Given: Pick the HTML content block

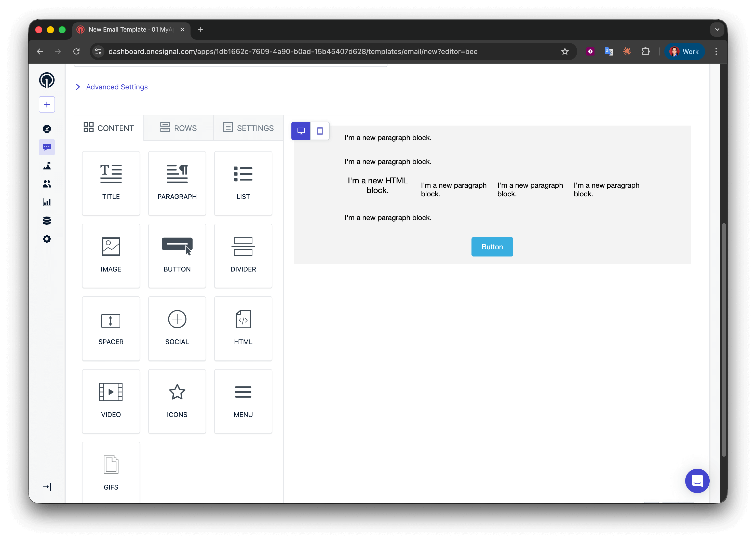Looking at the screenshot, I should click(243, 328).
